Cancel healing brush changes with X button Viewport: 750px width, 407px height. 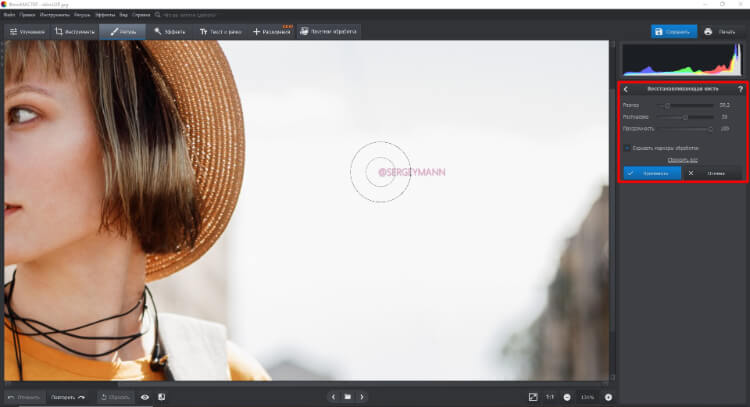tap(713, 172)
